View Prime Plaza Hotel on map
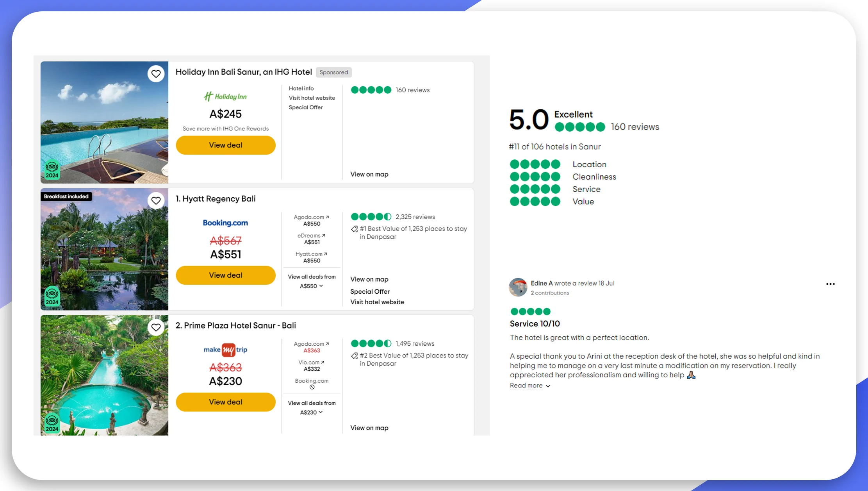868x491 pixels. coord(369,428)
